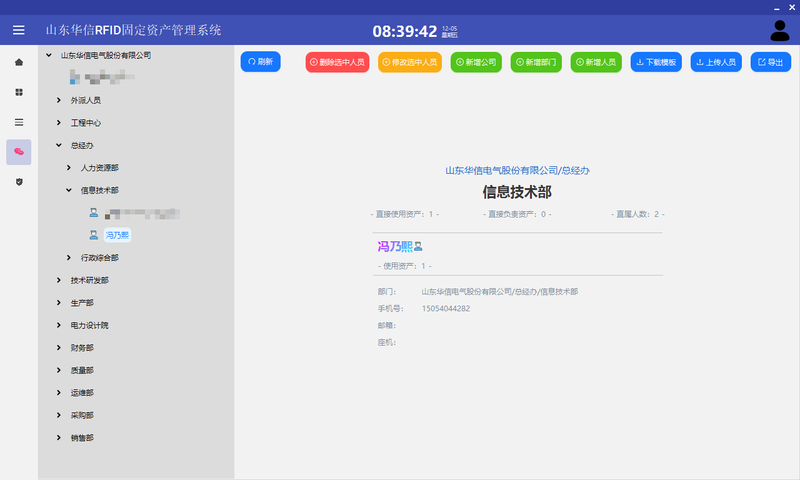Click the home icon in left sidebar

click(x=18, y=62)
